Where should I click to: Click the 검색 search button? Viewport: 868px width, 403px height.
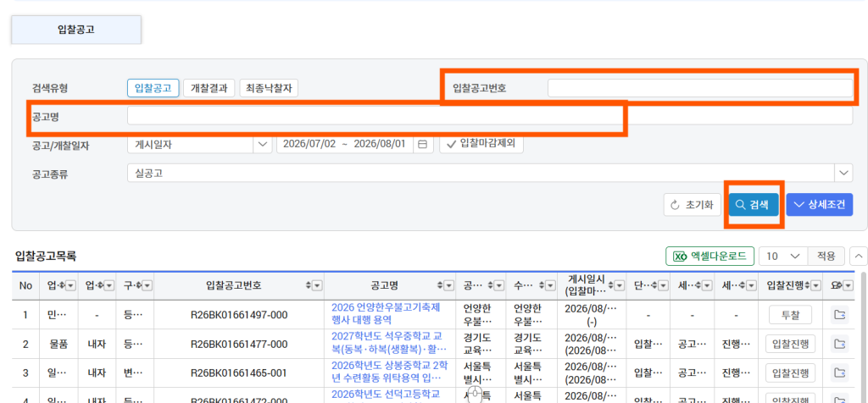pos(754,205)
